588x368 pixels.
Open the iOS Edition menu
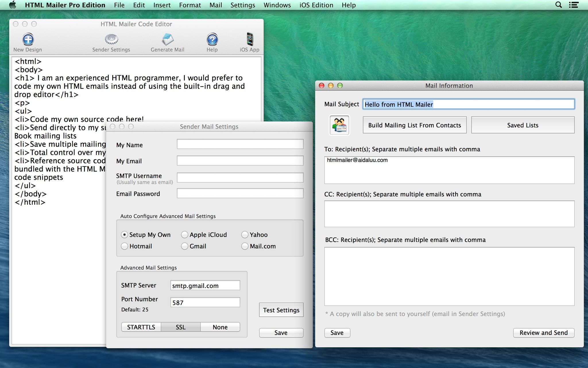[x=316, y=5]
